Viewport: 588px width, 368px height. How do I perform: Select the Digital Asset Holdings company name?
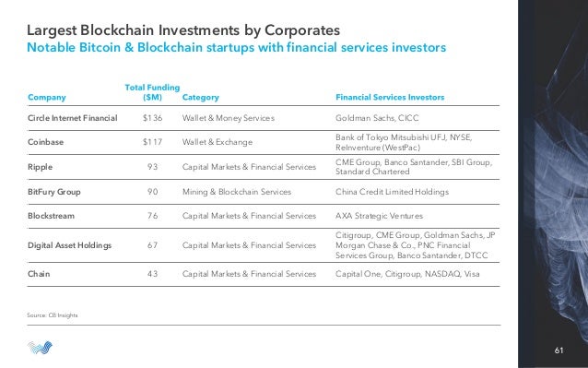[70, 245]
